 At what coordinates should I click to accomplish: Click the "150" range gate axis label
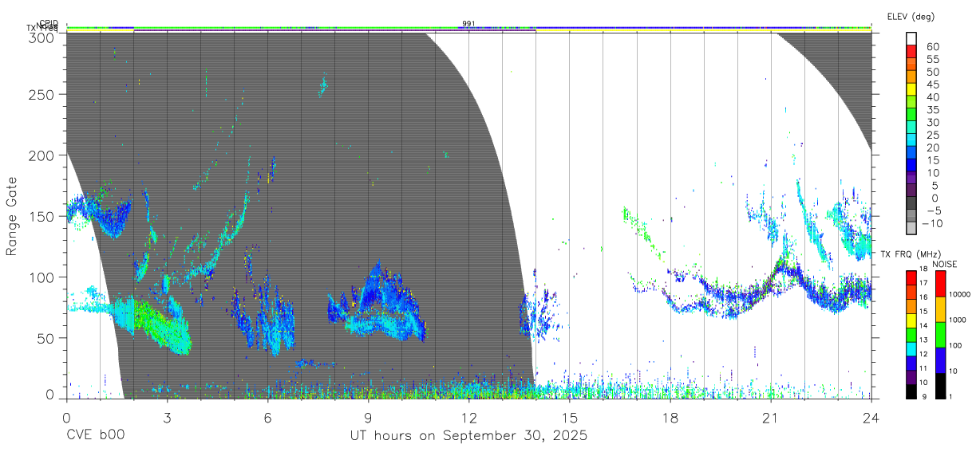[x=41, y=216]
